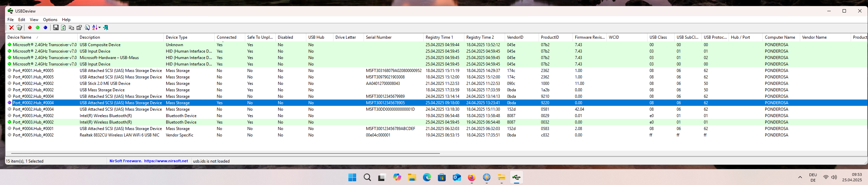Open the Options menu
868x185 pixels.
pyautogui.click(x=50, y=20)
